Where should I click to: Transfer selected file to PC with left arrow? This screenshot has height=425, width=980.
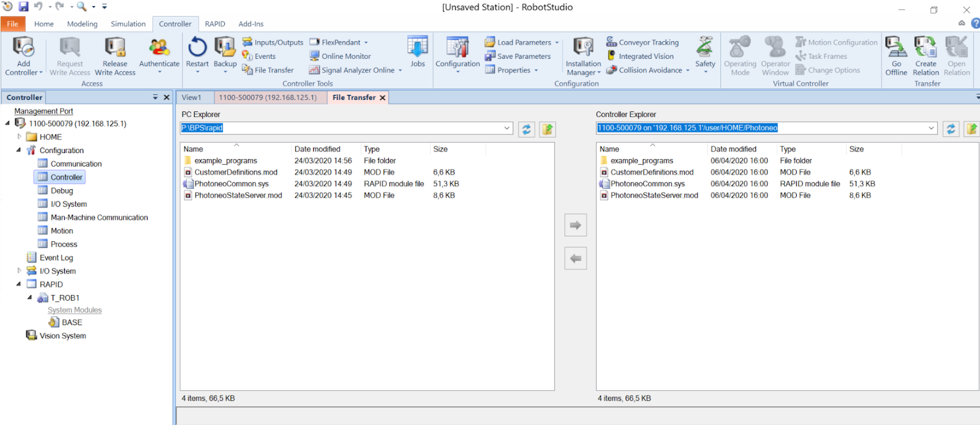tap(575, 258)
